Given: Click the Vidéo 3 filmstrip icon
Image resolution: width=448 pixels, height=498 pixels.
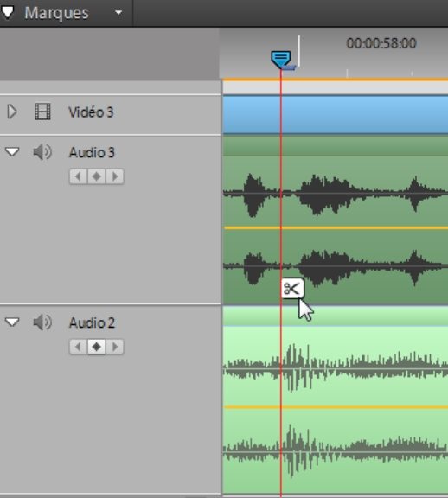Looking at the screenshot, I should pyautogui.click(x=42, y=112).
